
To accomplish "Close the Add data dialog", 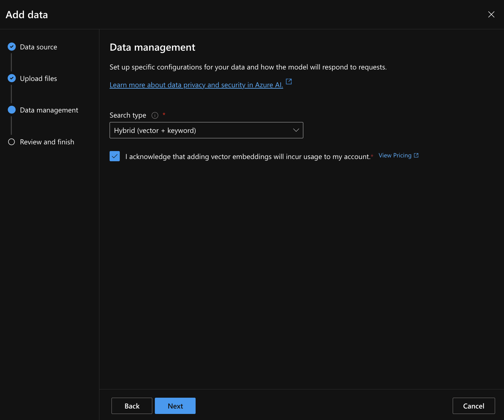I will (x=491, y=14).
